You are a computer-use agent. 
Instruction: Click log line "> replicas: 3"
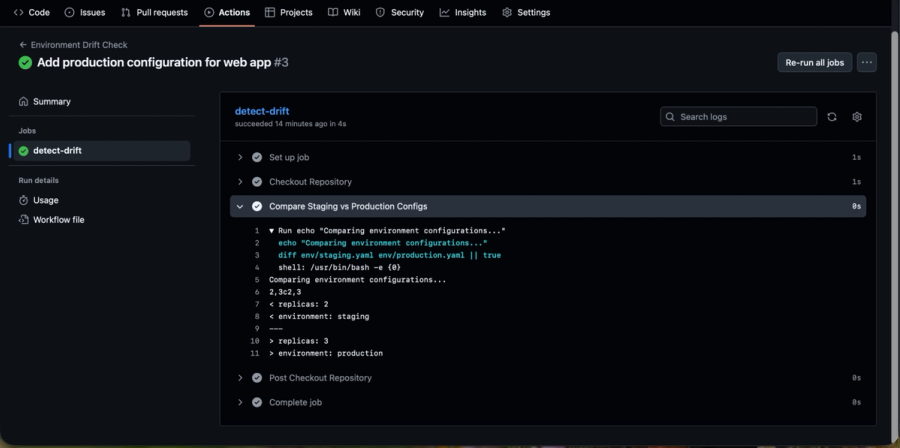click(x=298, y=341)
